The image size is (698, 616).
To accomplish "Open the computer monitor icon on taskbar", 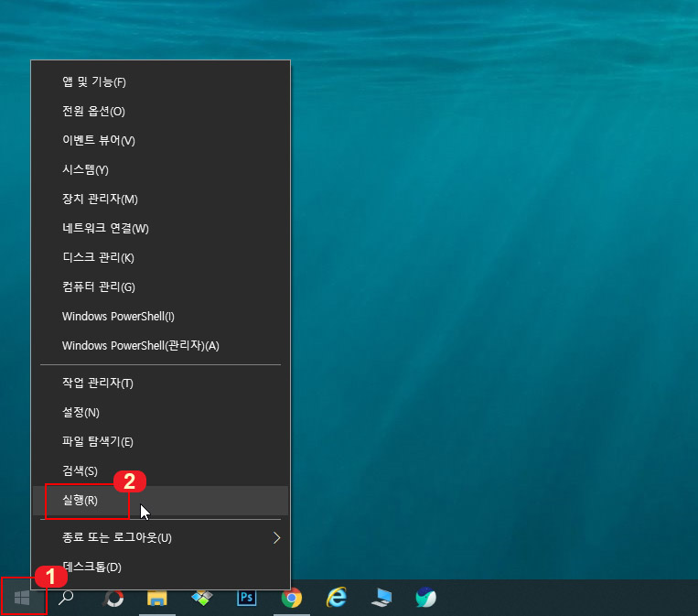I will pyautogui.click(x=381, y=598).
